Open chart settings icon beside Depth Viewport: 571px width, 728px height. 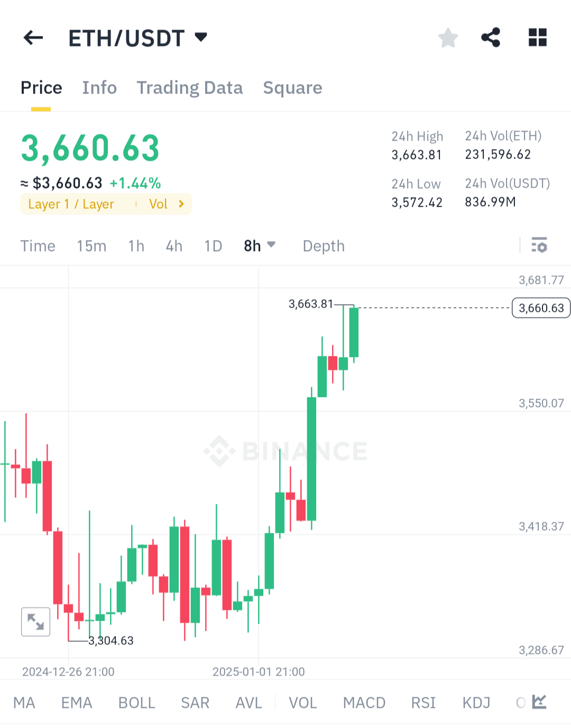539,245
